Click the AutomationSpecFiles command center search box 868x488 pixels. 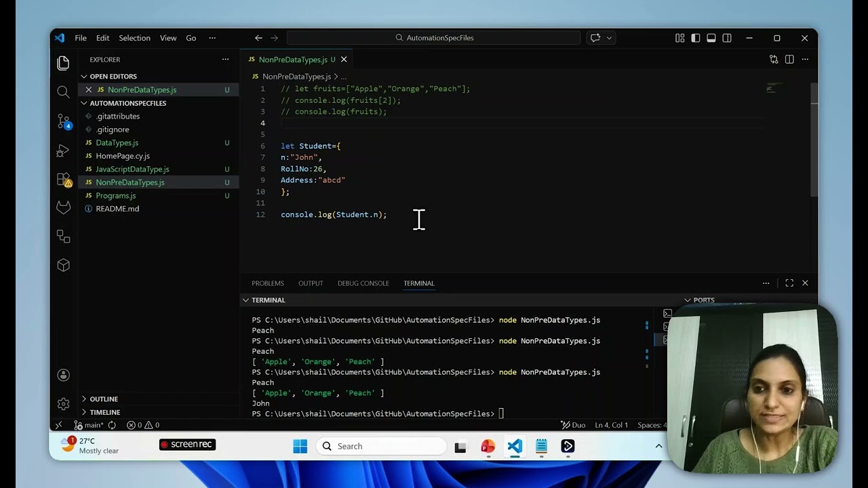point(434,38)
